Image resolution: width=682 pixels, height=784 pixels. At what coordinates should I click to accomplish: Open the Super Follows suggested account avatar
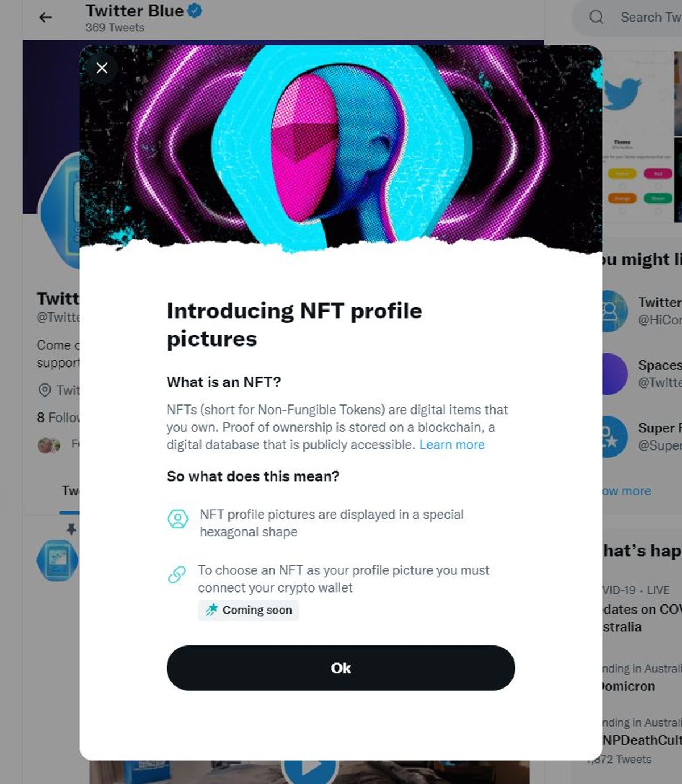coord(613,436)
